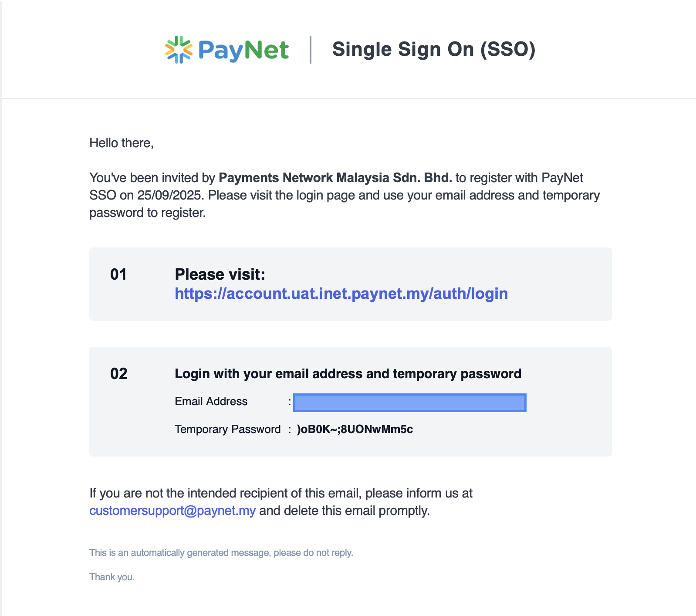Click the temporary password value
The height and width of the screenshot is (616, 696).
pyautogui.click(x=355, y=430)
